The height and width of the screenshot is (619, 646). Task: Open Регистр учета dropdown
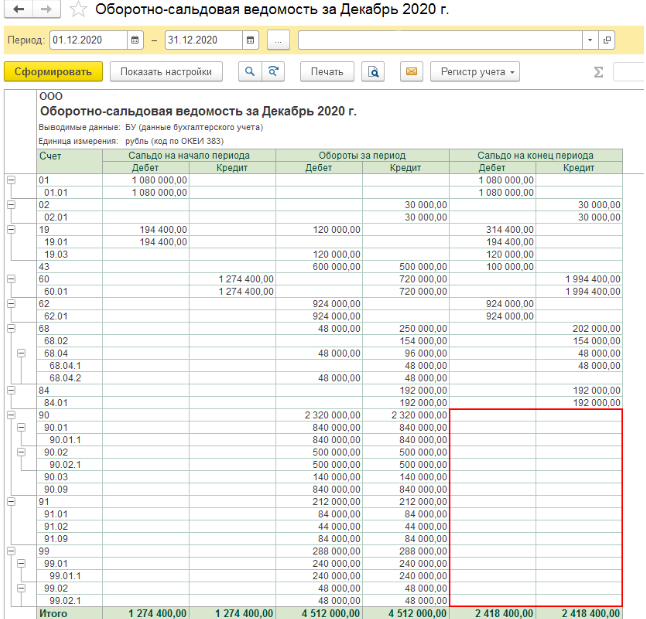coord(475,72)
